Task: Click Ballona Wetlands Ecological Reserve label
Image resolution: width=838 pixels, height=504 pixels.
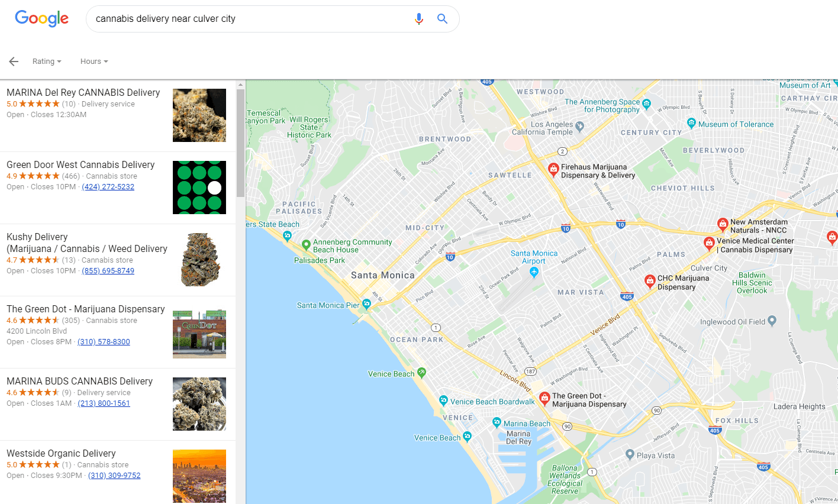Action: (x=565, y=479)
